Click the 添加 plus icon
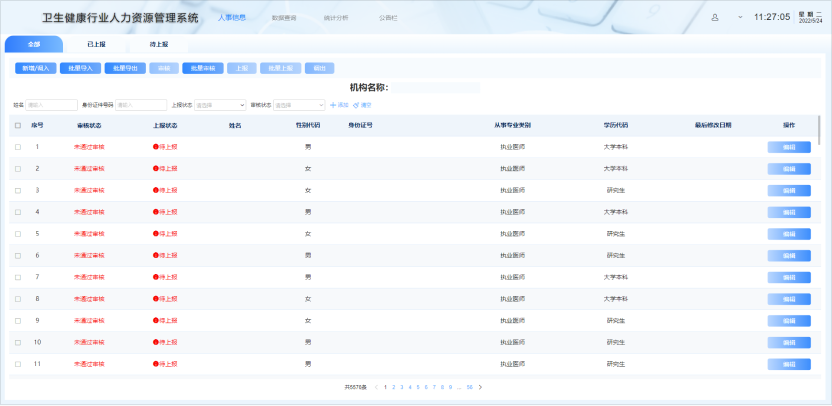 click(333, 104)
